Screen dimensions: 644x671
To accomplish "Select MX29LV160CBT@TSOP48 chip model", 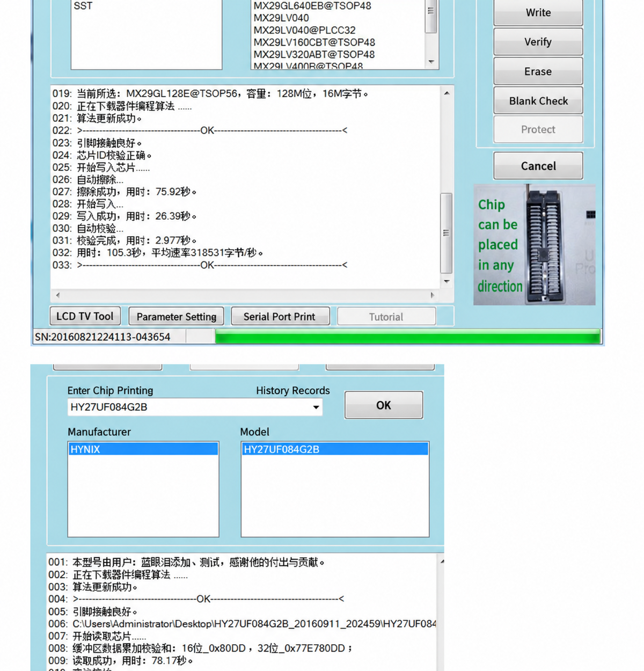I will pyautogui.click(x=314, y=42).
